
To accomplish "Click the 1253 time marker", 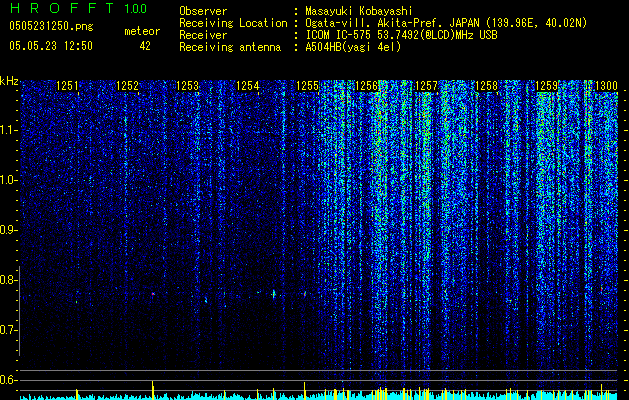I will (187, 85).
